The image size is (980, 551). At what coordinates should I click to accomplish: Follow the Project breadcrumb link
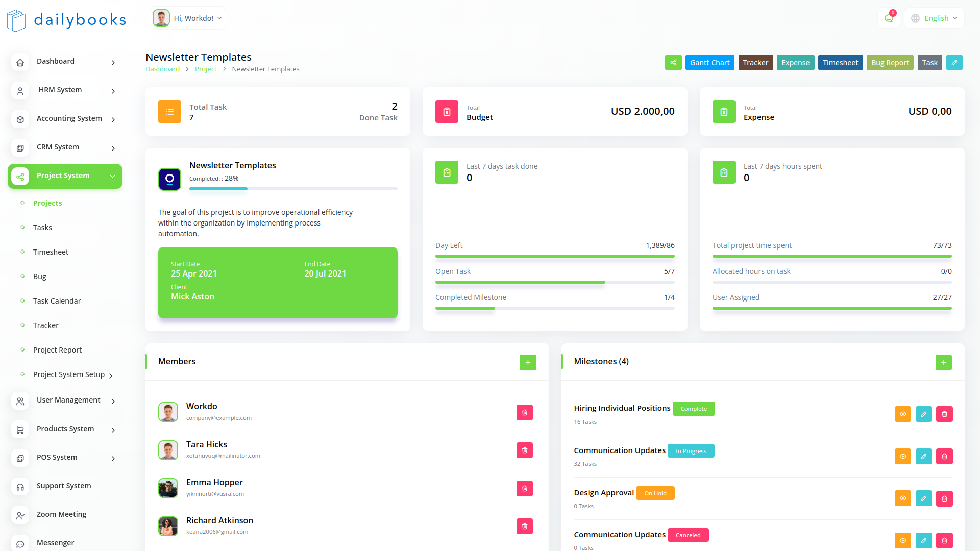click(205, 69)
